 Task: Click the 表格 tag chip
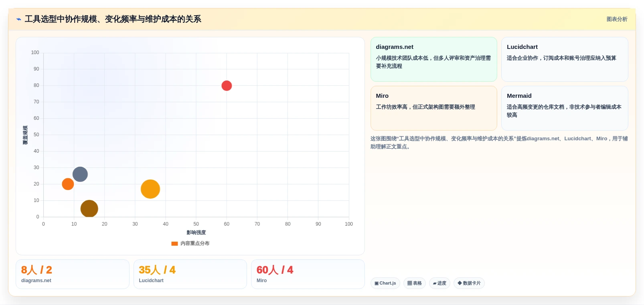(x=415, y=283)
